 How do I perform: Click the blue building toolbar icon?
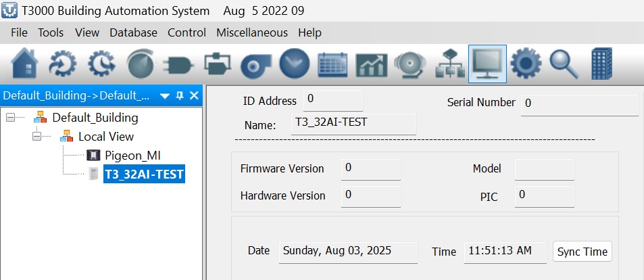coord(601,64)
